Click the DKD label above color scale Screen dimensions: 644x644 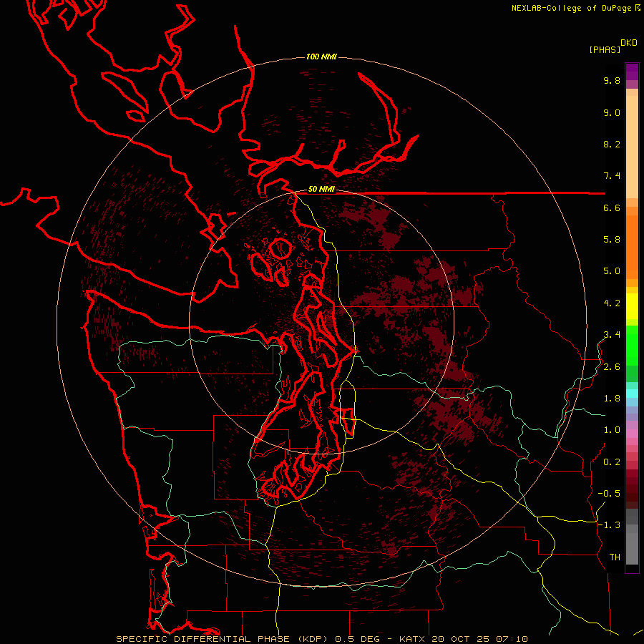pyautogui.click(x=628, y=43)
